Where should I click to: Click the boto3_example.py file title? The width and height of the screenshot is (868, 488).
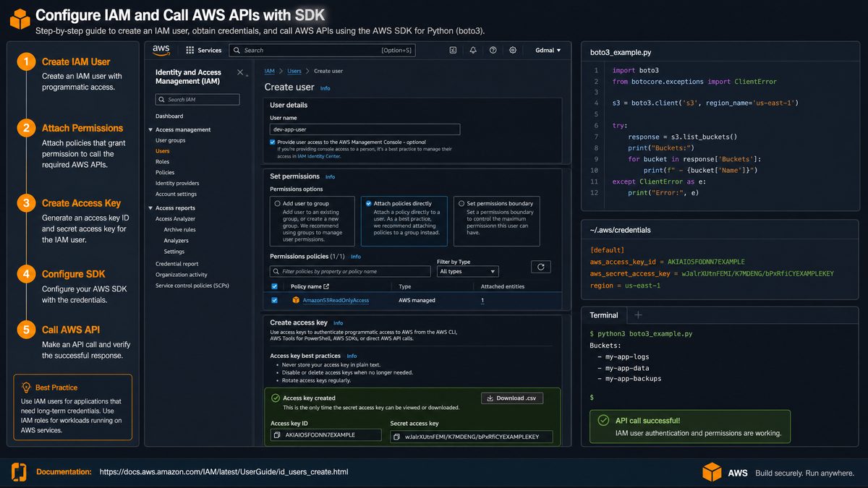(x=621, y=53)
